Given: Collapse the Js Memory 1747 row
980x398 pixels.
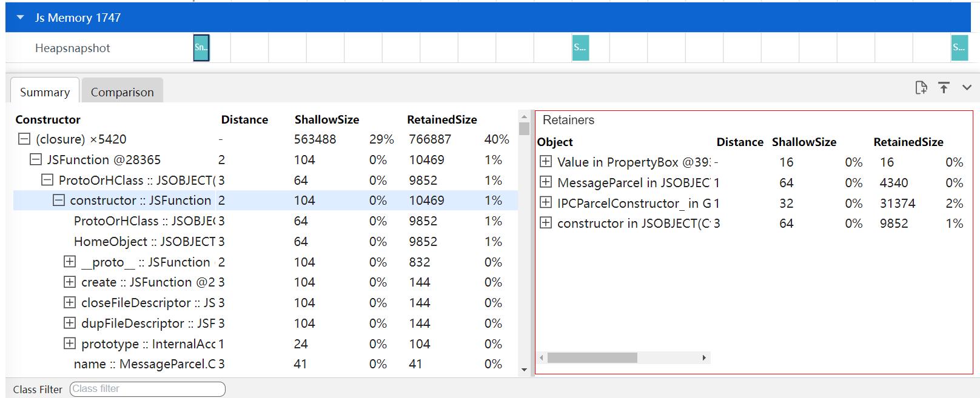Looking at the screenshot, I should pyautogui.click(x=21, y=18).
